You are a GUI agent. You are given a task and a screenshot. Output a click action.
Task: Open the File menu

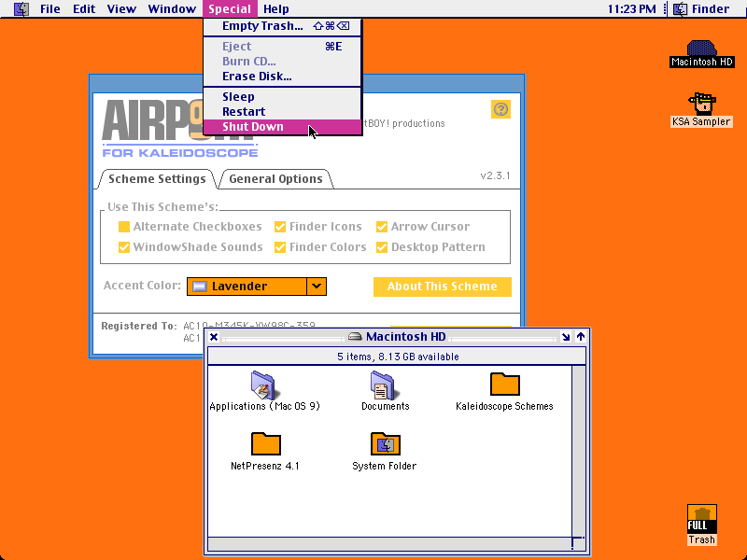[50, 8]
